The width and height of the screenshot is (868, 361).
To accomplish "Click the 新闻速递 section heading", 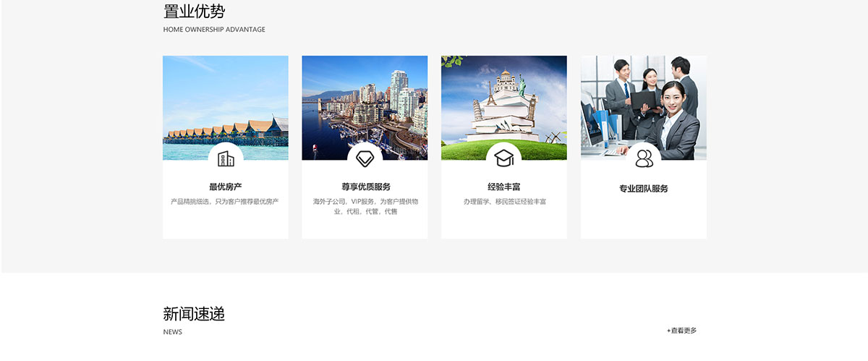I will pyautogui.click(x=194, y=314).
